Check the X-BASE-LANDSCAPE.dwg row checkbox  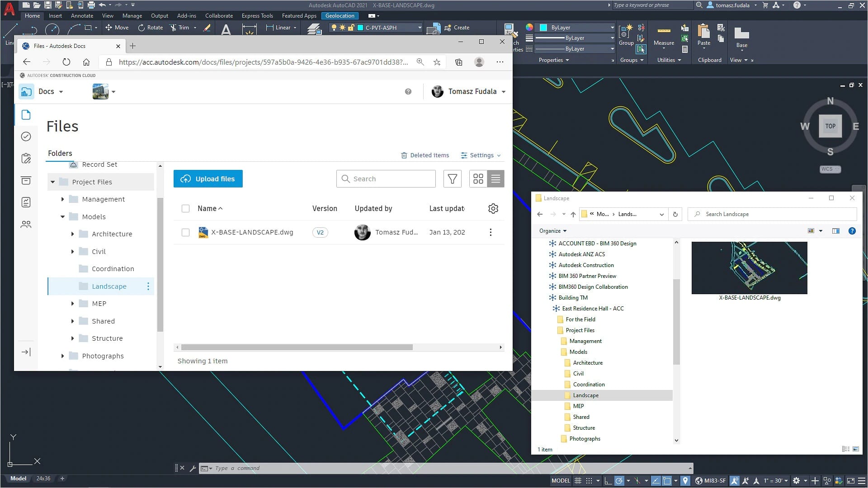click(185, 232)
